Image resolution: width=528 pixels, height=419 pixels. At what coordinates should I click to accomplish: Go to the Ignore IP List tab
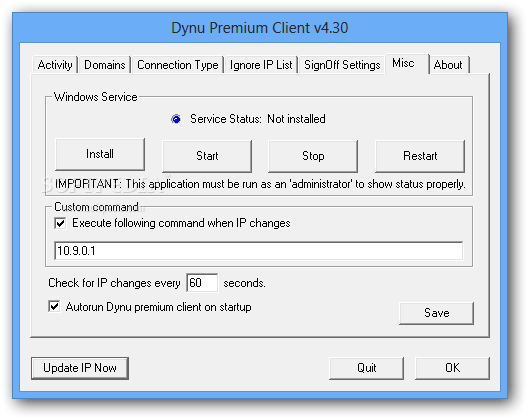coord(261,65)
